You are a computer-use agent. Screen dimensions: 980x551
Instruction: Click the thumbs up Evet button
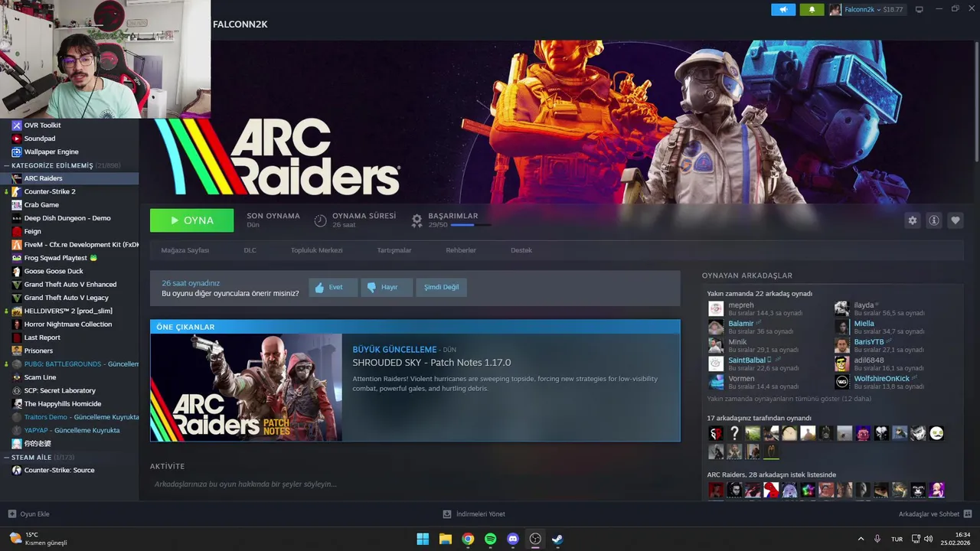pos(333,287)
